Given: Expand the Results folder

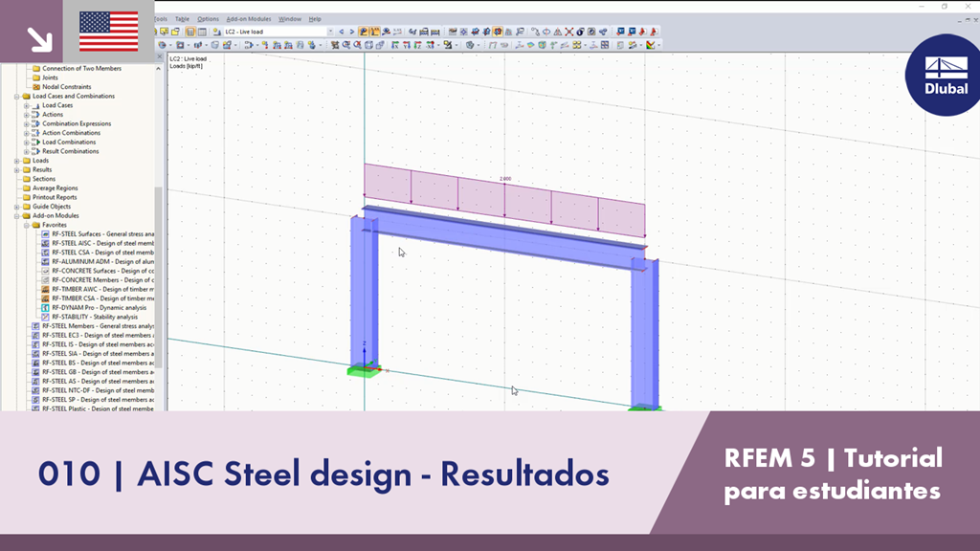Looking at the screenshot, I should pos(17,170).
